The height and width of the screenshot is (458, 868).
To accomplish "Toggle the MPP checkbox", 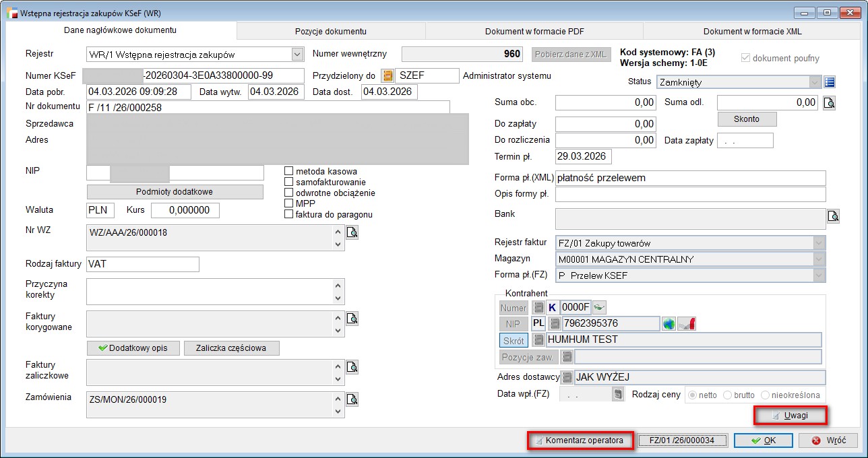I will coord(289,203).
